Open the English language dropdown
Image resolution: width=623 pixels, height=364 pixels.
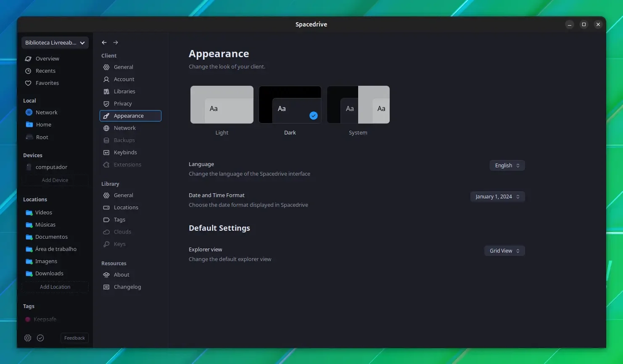[507, 166]
